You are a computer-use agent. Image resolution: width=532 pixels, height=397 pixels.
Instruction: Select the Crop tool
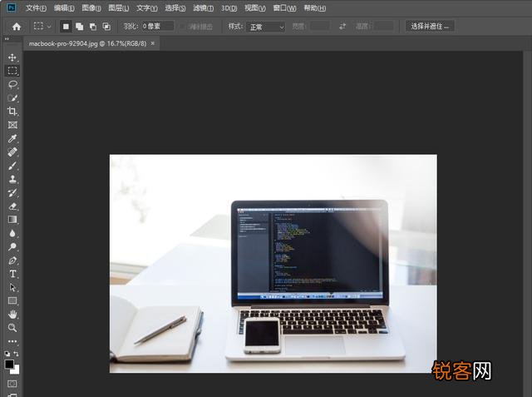12,112
